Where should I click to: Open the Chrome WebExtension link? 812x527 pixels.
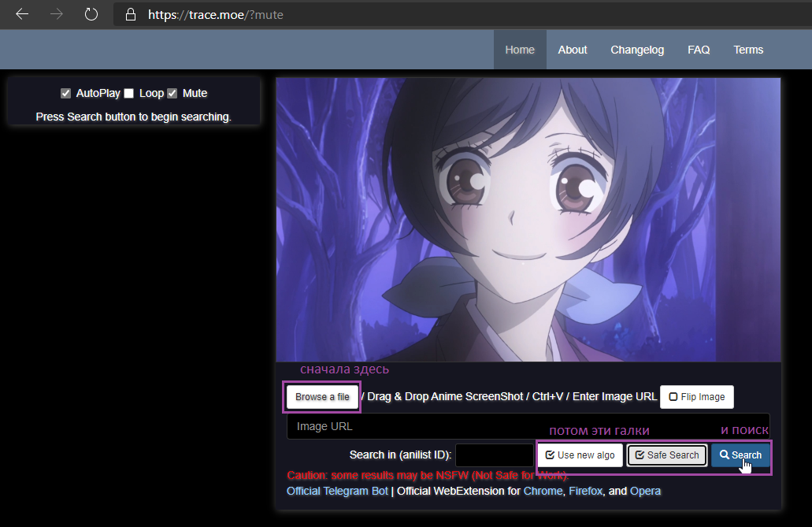pos(543,491)
